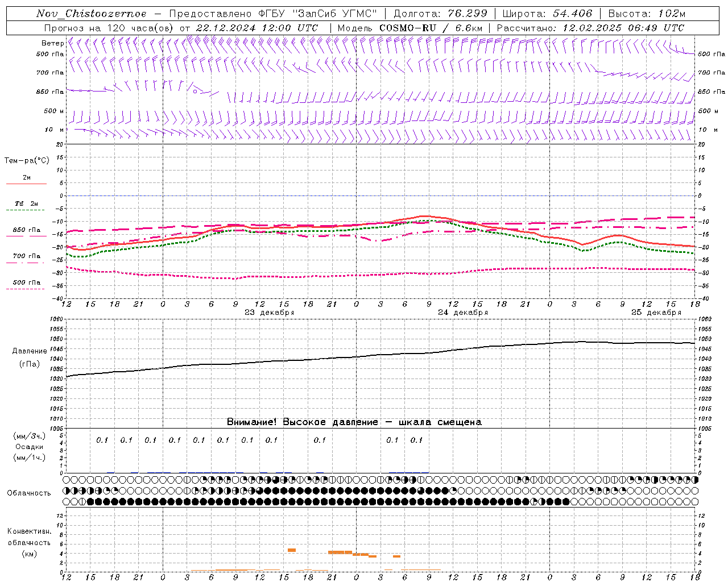The width and height of the screenshot is (728, 582).
Task: Click '850 гПа' entry in temperature legend
Action: click(x=27, y=230)
